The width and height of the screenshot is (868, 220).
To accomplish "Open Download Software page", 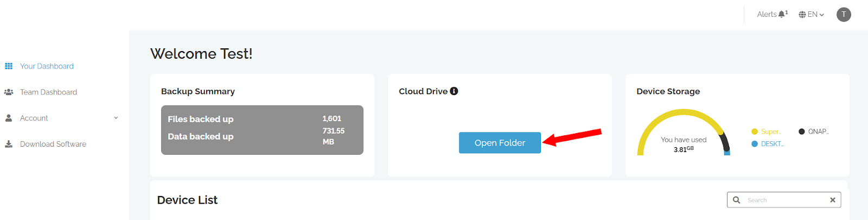I will point(53,144).
